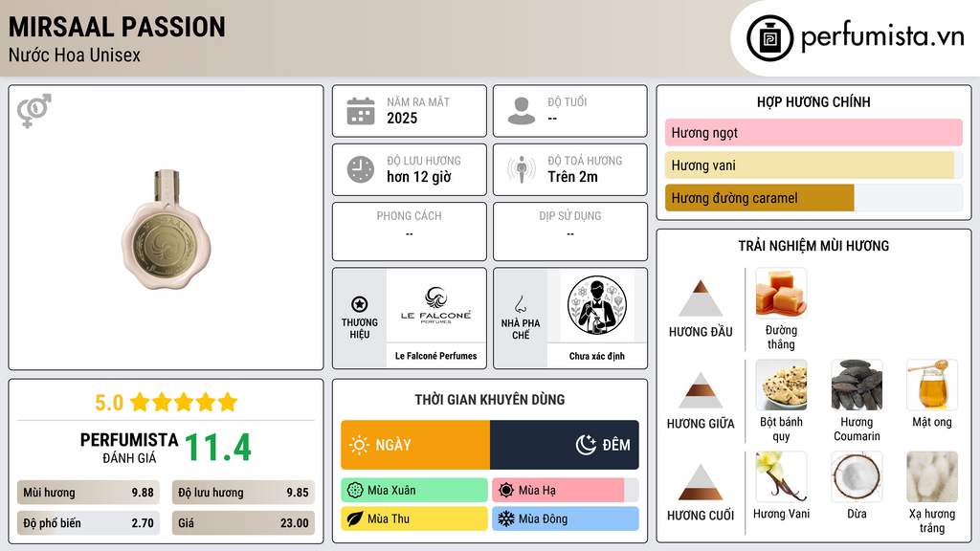
Task: Click the person icon beside Độ Tuổi
Action: coord(522,111)
